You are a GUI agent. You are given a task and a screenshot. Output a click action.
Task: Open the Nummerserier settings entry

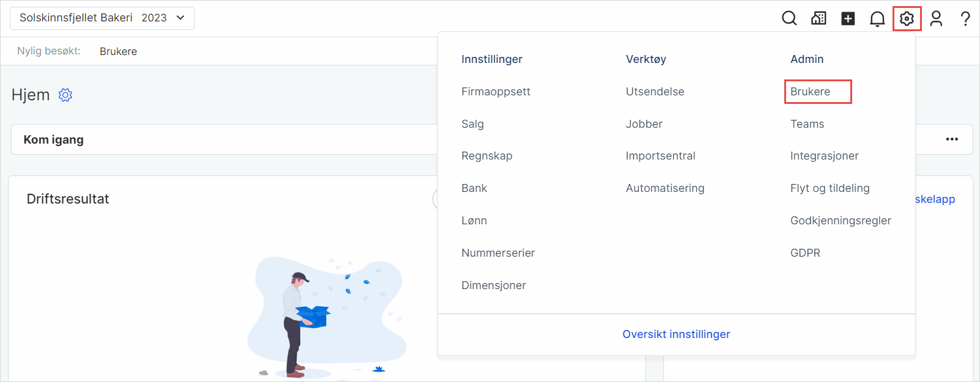498,253
